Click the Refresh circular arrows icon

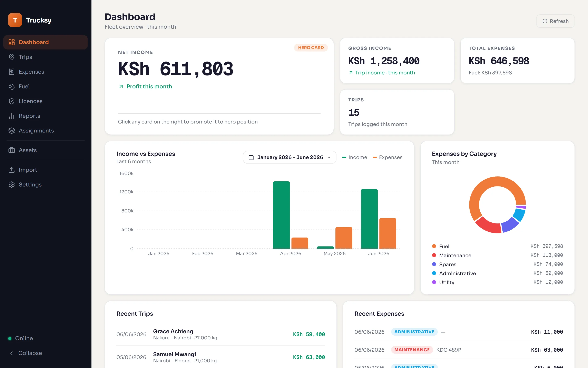point(545,21)
